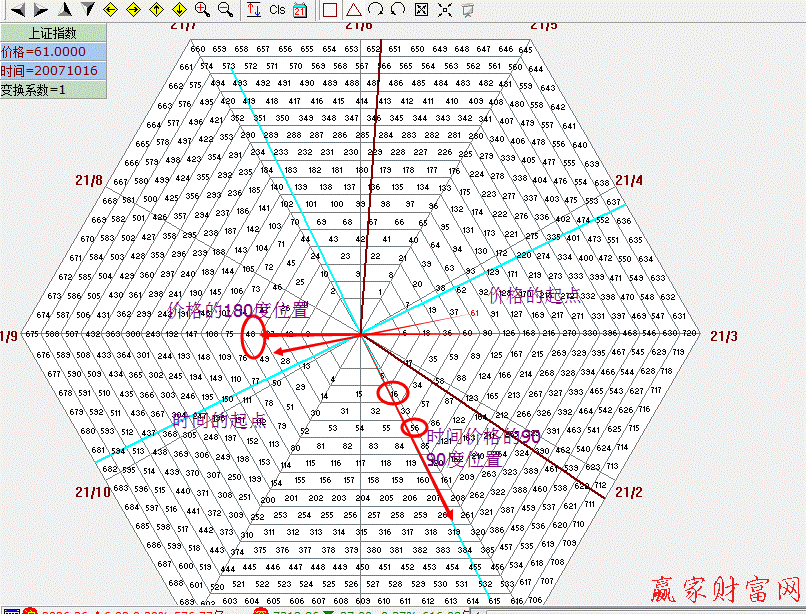Click the red-blue up/down sort arrows icon
This screenshot has height=614, width=806.
point(253,10)
